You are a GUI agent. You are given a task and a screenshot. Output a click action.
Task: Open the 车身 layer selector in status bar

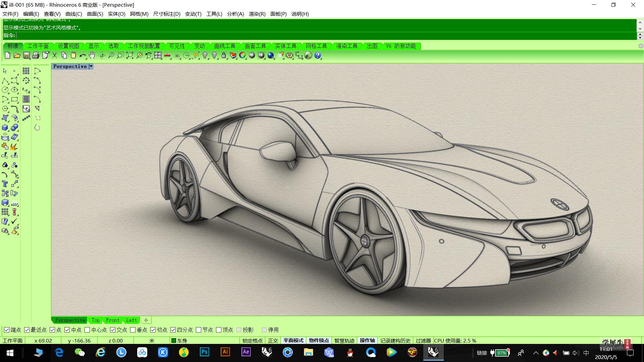pyautogui.click(x=205, y=341)
